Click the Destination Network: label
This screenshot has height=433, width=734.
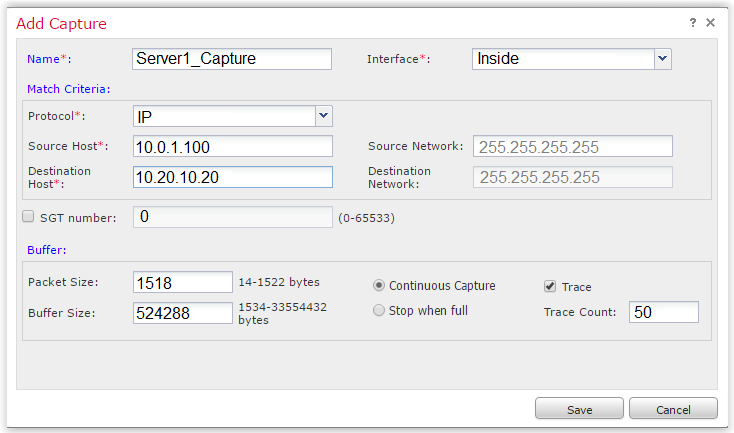[399, 177]
